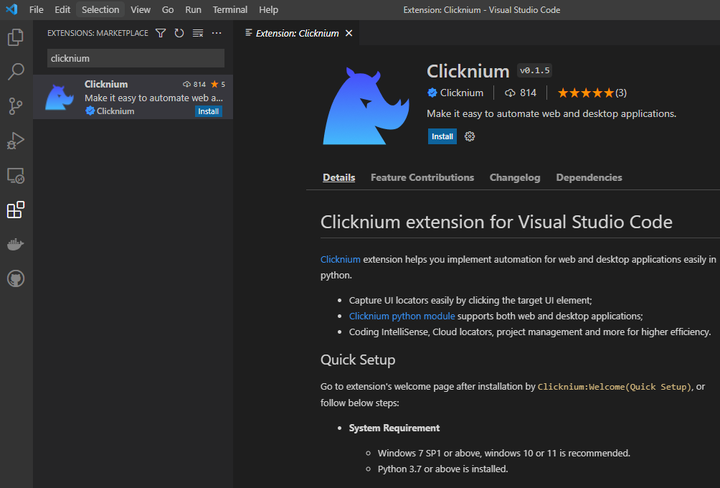Image resolution: width=720 pixels, height=488 pixels.
Task: Clear the extensions search results
Action: pyautogui.click(x=197, y=33)
